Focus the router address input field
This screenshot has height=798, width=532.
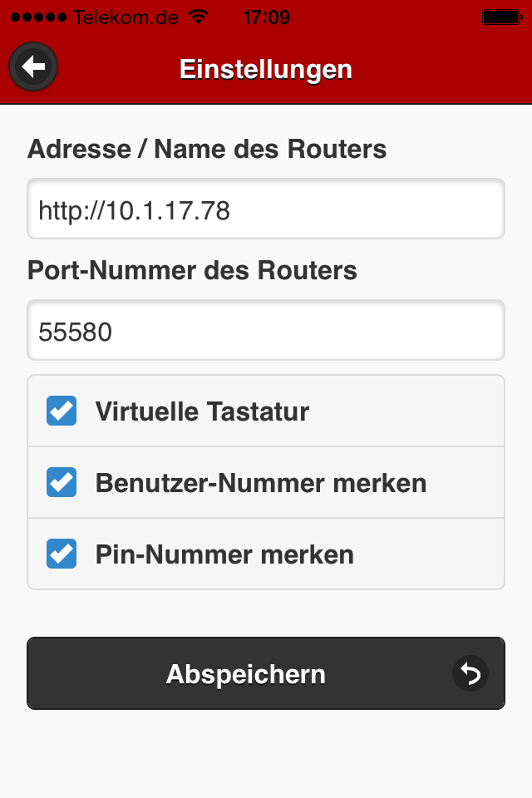[x=266, y=209]
